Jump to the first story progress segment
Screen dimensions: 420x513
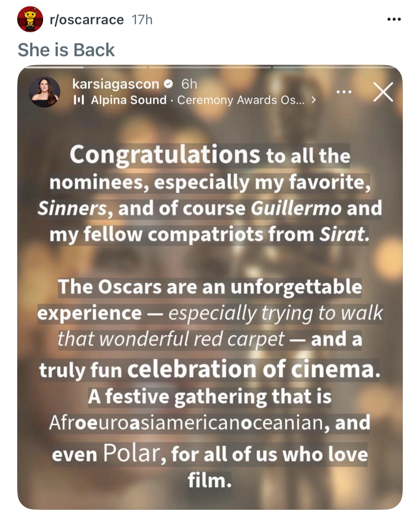[x=85, y=67]
